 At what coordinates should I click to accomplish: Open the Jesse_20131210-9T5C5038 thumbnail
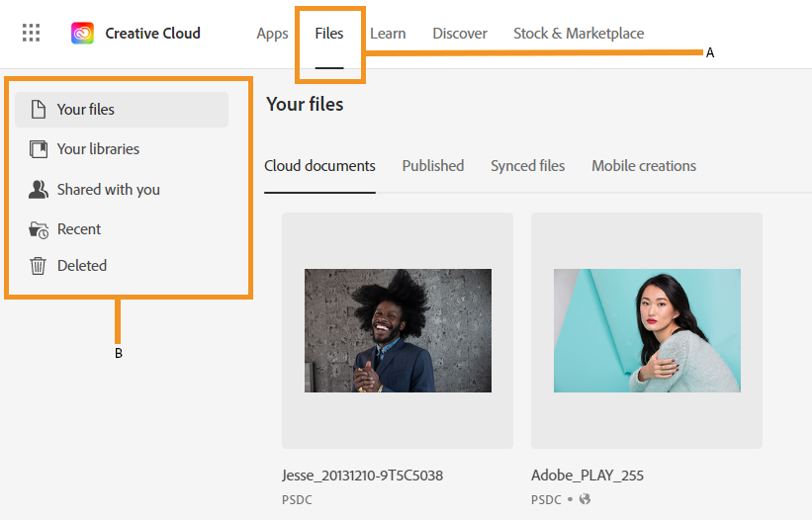click(x=398, y=330)
